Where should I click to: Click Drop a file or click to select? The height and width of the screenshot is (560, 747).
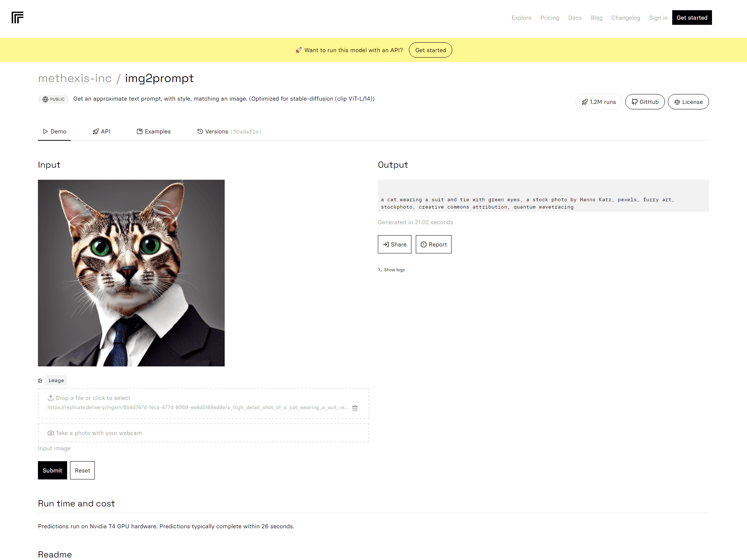[89, 398]
